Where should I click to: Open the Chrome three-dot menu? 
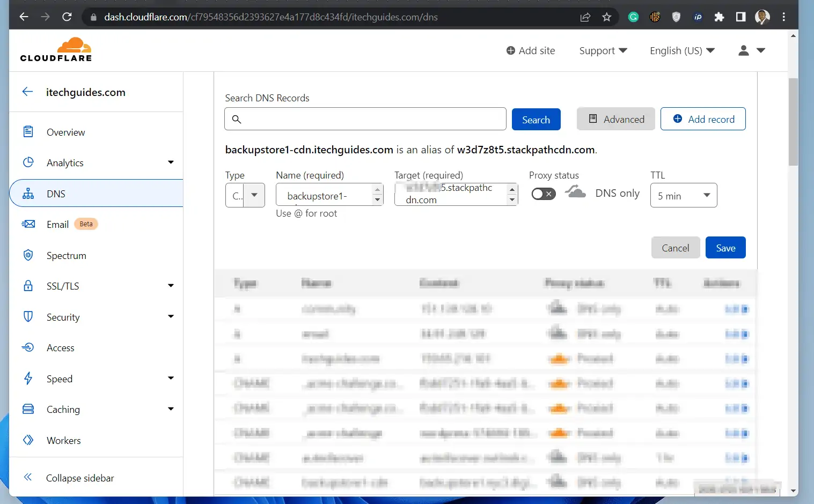[784, 17]
